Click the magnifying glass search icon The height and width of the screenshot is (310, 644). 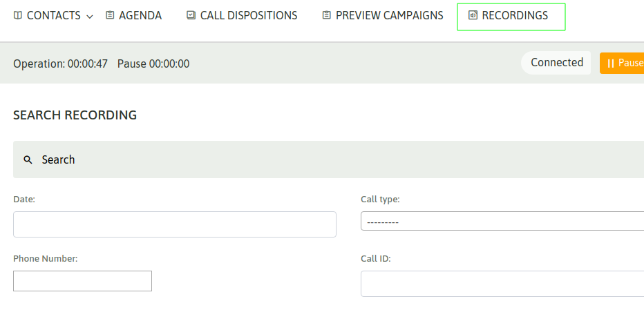28,159
